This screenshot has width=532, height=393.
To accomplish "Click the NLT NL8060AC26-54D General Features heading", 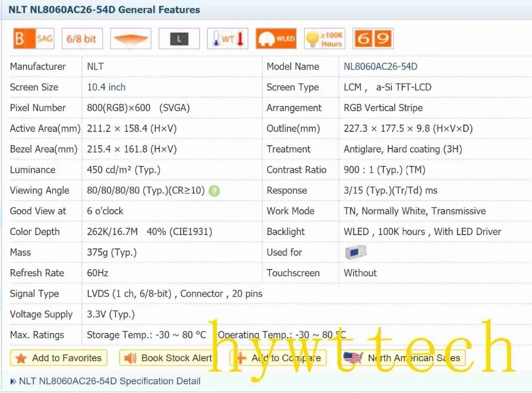I will point(104,10).
